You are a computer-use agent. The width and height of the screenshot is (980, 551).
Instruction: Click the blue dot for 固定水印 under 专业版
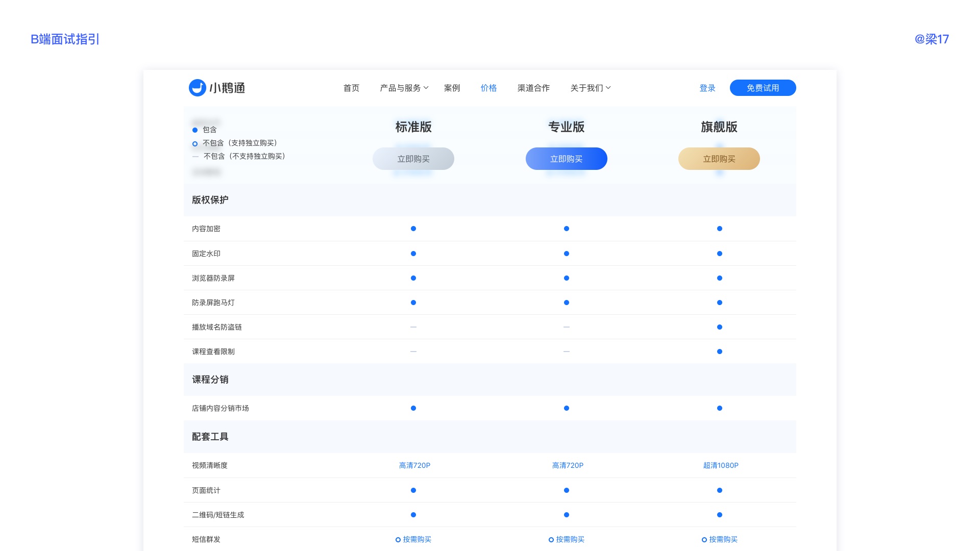click(x=566, y=253)
